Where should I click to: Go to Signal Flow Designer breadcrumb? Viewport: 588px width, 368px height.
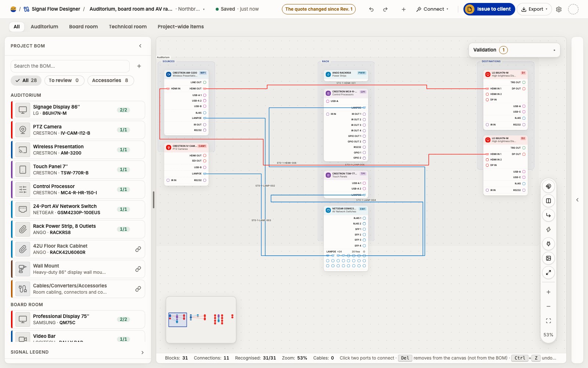pos(52,9)
